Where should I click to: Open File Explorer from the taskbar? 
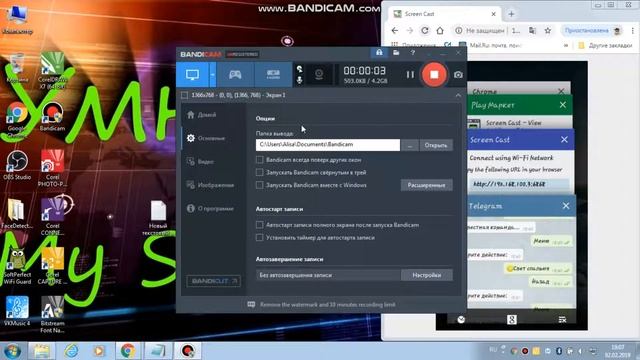click(x=41, y=351)
